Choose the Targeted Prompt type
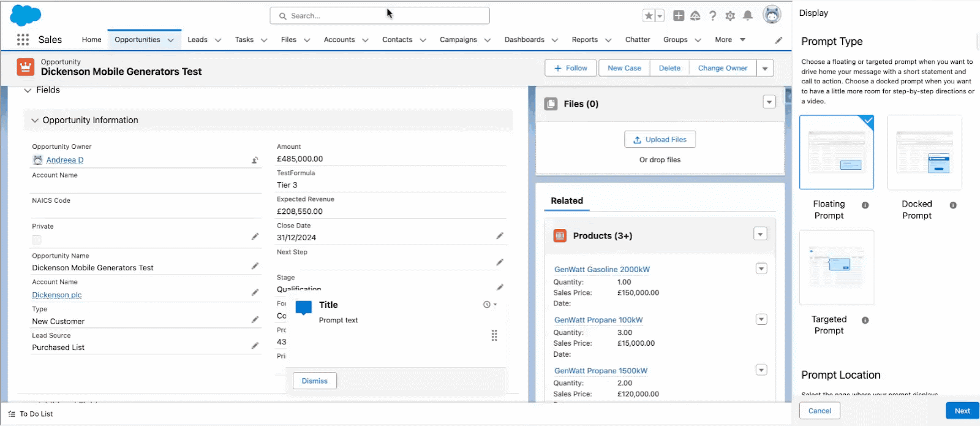 (836, 267)
